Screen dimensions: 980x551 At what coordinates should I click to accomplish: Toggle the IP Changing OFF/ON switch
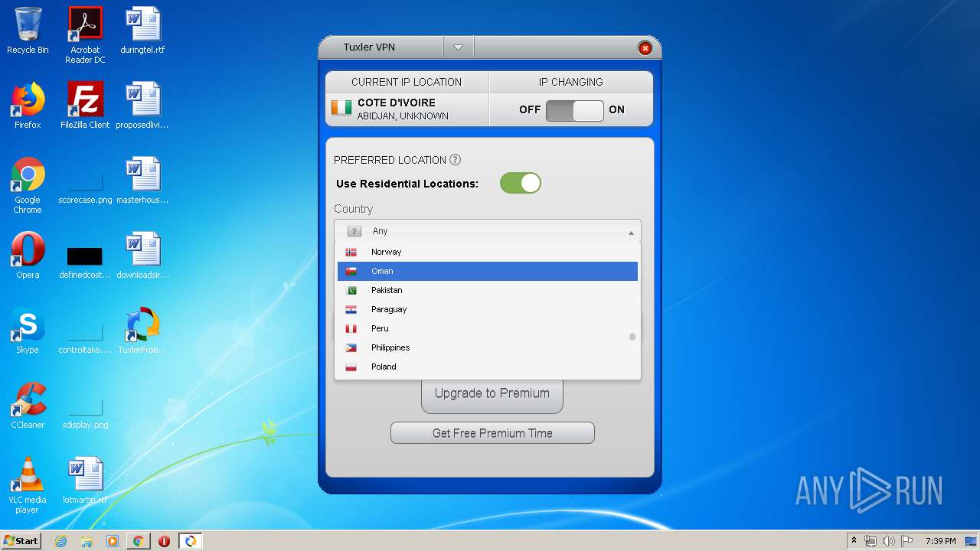click(575, 110)
